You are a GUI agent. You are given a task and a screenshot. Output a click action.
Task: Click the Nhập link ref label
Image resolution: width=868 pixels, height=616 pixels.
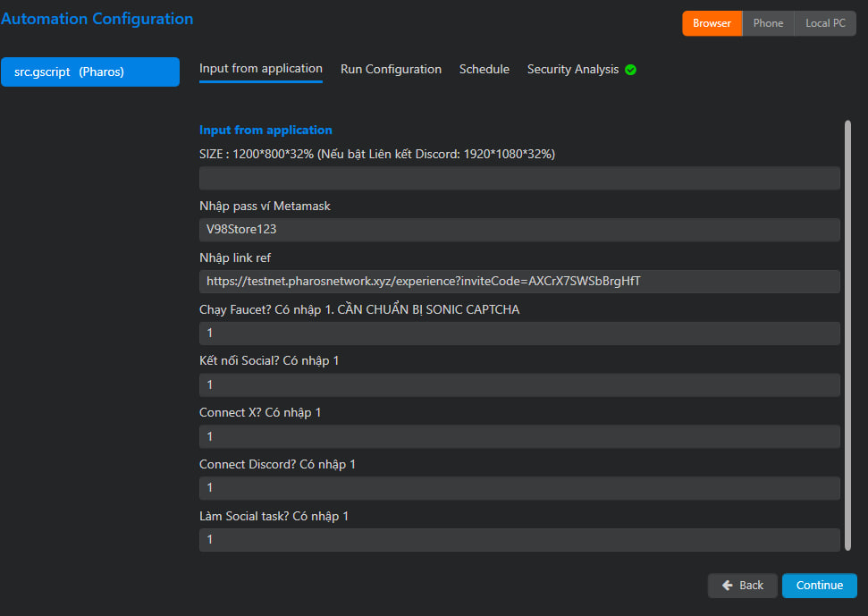235,257
